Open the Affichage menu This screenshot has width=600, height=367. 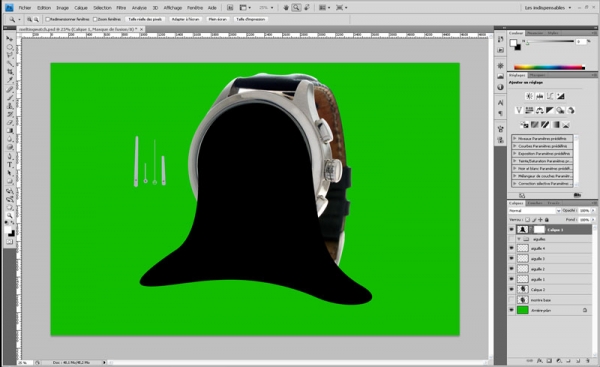173,8
